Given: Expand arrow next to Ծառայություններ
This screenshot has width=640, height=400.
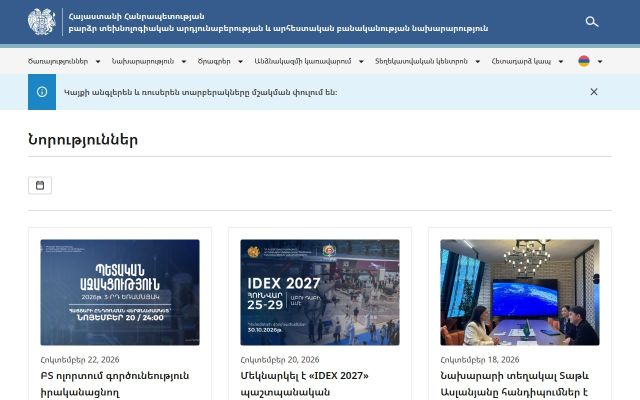Looking at the screenshot, I should [98, 62].
